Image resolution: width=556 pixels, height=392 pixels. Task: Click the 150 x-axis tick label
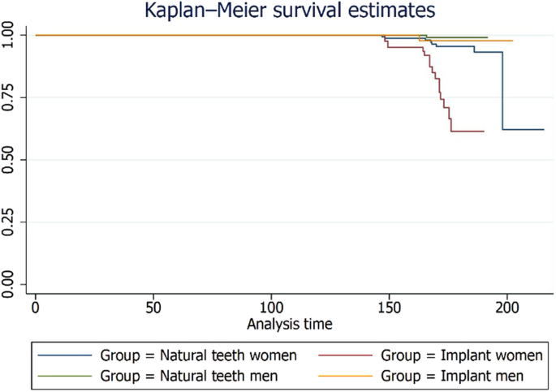[x=389, y=308]
